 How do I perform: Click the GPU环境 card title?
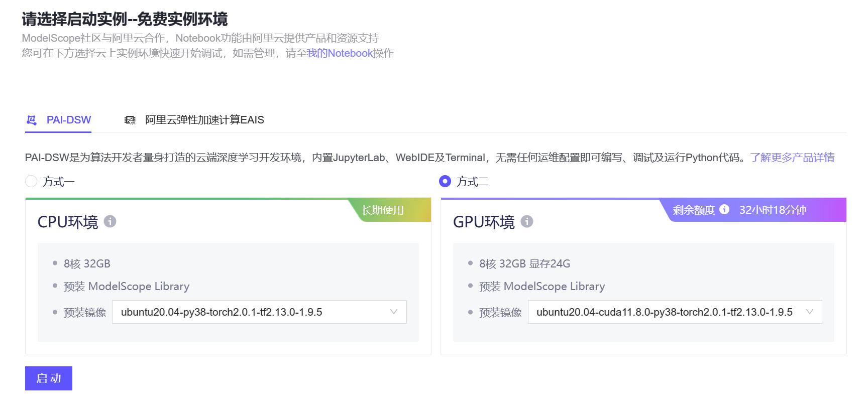click(x=484, y=222)
